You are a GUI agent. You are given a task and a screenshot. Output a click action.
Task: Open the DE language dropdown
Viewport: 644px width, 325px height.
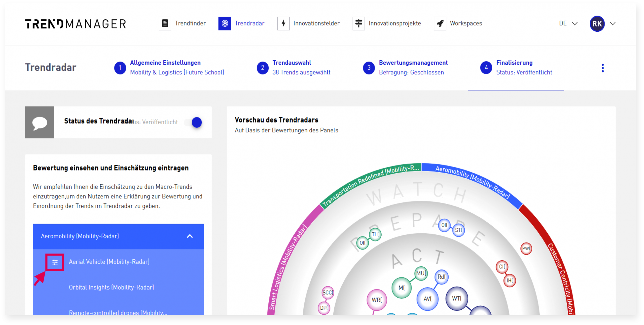click(568, 23)
